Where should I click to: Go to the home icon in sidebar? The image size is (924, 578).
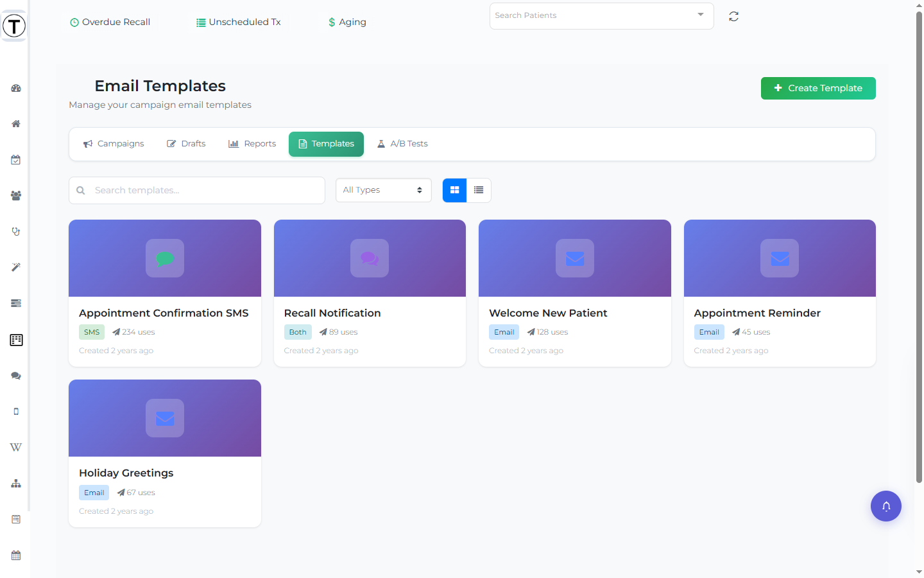pyautogui.click(x=16, y=124)
